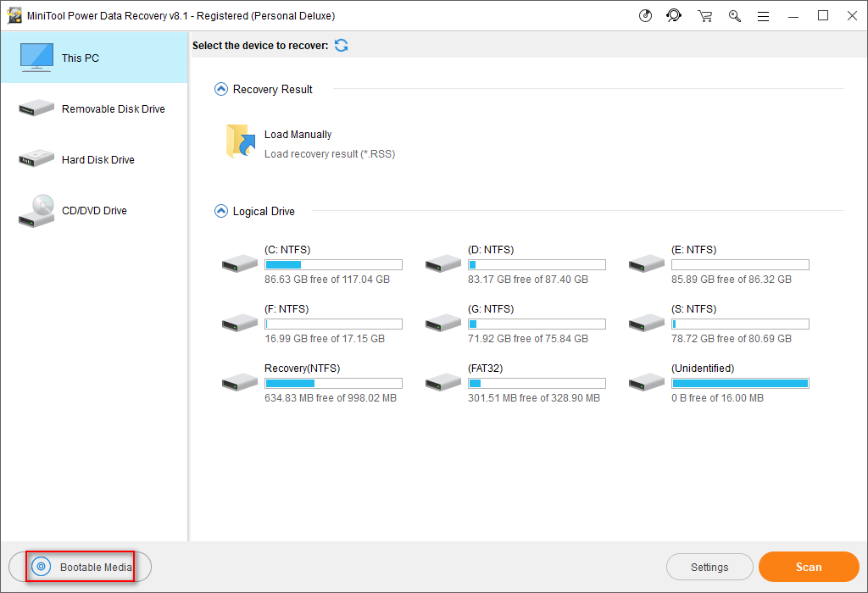The image size is (868, 593).
Task: Minimize the MiniTool window
Action: 793,16
